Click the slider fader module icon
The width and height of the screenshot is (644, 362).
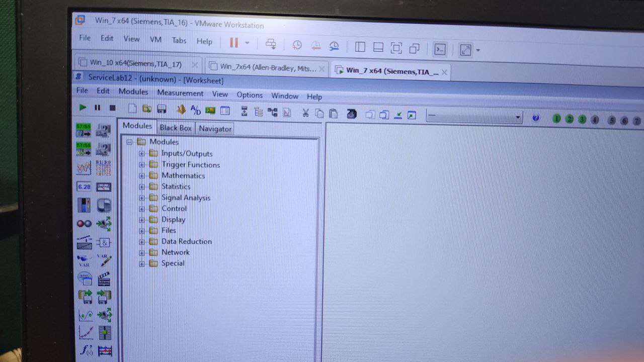pyautogui.click(x=105, y=333)
